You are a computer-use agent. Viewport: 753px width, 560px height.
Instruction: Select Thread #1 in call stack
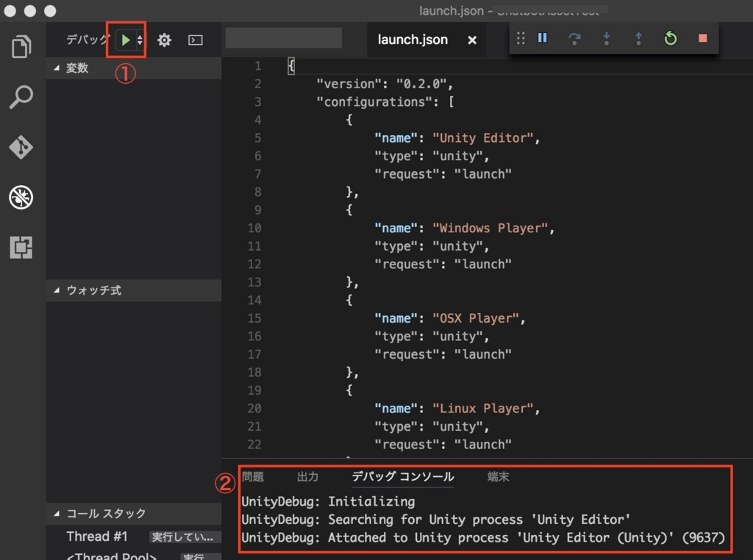[97, 536]
